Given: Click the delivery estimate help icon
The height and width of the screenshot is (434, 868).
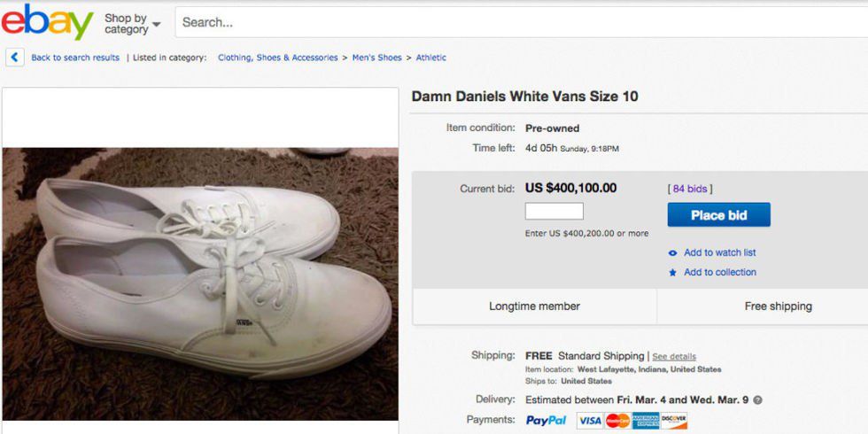Looking at the screenshot, I should [x=757, y=400].
